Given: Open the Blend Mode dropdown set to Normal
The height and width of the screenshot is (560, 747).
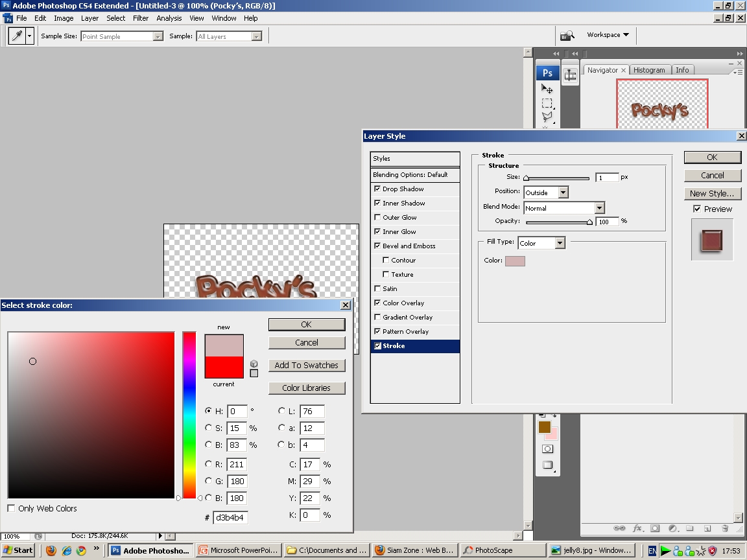Looking at the screenshot, I should tap(564, 208).
